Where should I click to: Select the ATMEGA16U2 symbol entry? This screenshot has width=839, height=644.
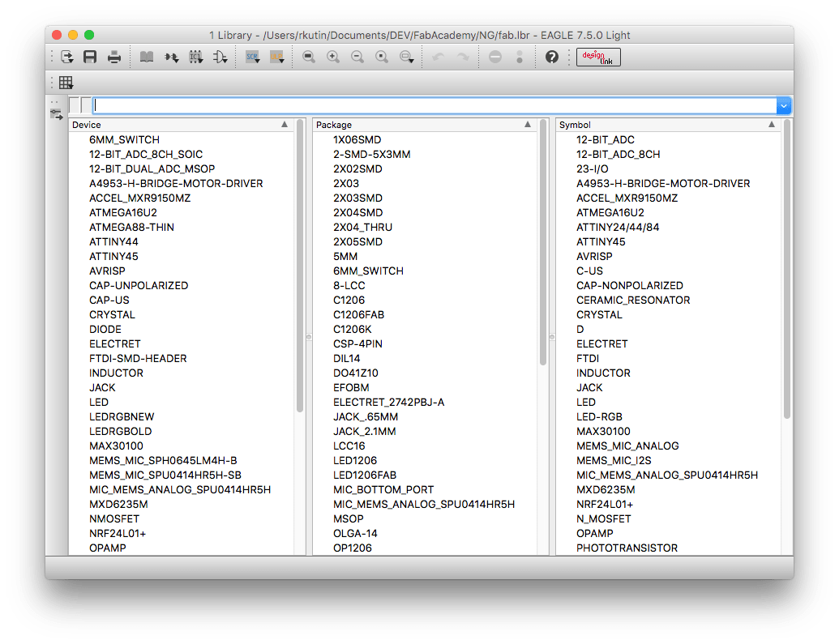pos(610,212)
